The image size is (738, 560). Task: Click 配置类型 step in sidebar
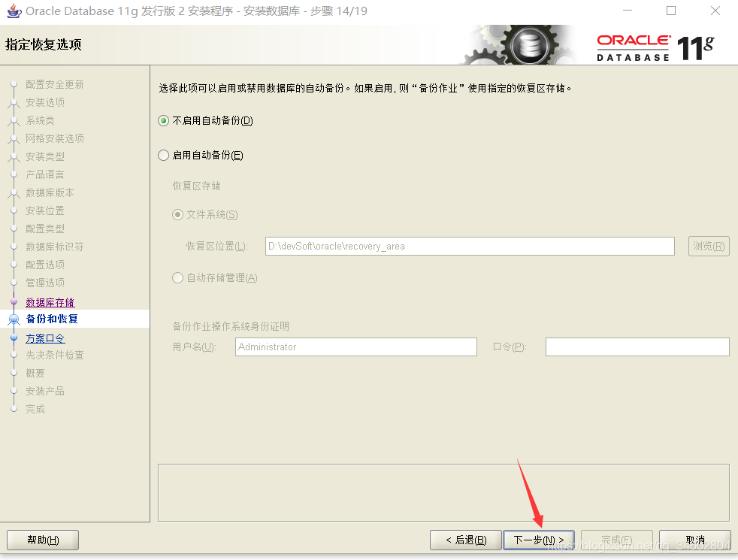tap(45, 229)
